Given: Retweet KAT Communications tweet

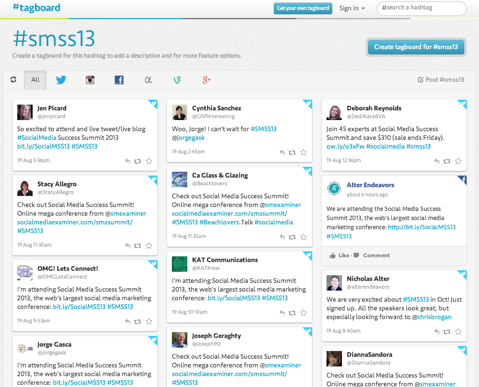Looking at the screenshot, I should (292, 313).
